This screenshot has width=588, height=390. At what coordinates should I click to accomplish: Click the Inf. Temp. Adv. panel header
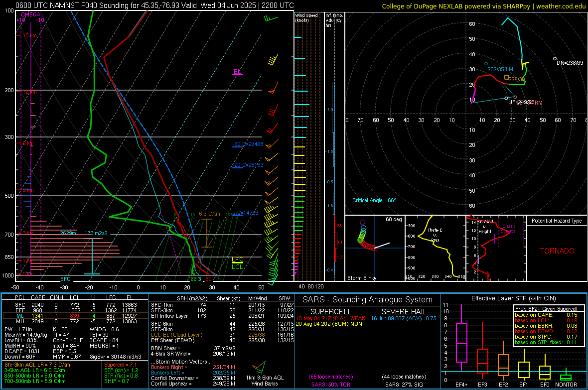point(334,20)
